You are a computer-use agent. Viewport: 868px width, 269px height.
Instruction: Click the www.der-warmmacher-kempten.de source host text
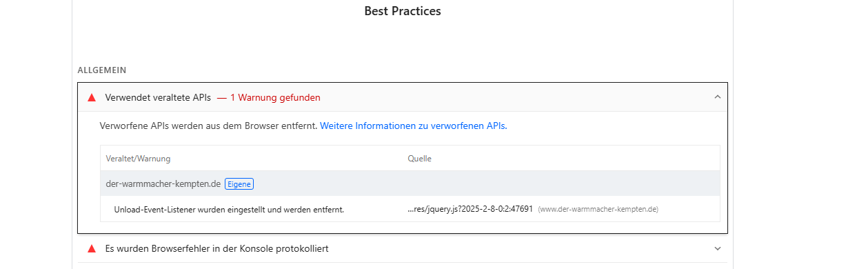pos(598,209)
